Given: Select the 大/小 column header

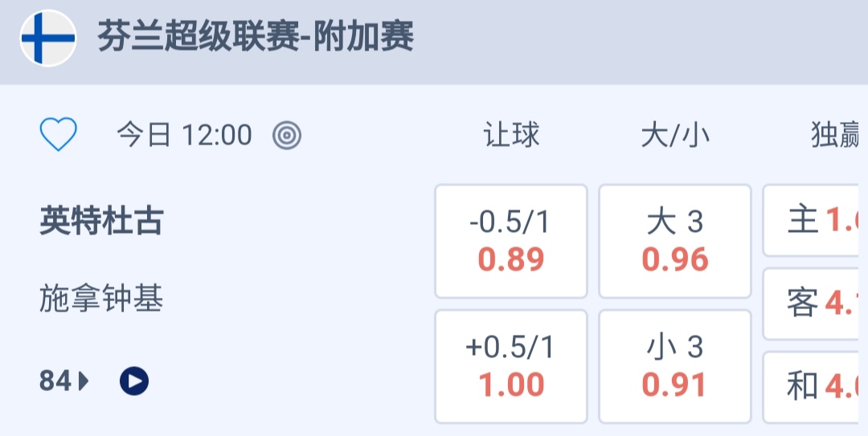Looking at the screenshot, I should tap(675, 135).
